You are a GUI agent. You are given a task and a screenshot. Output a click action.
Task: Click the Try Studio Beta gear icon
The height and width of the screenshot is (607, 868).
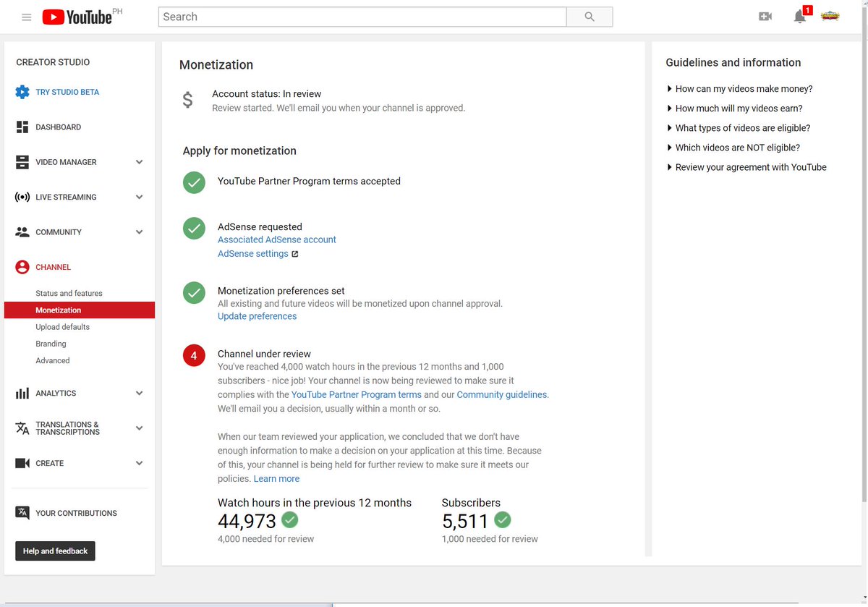tap(22, 92)
